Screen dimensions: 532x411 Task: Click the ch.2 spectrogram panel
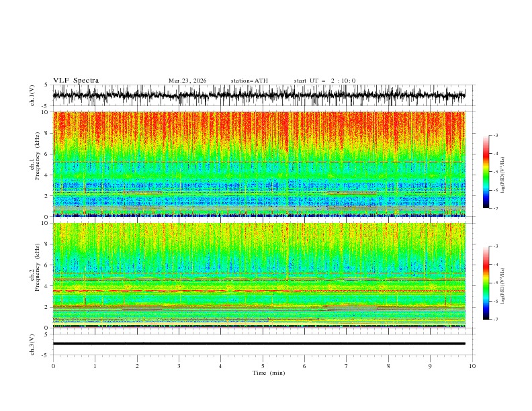pos(259,275)
